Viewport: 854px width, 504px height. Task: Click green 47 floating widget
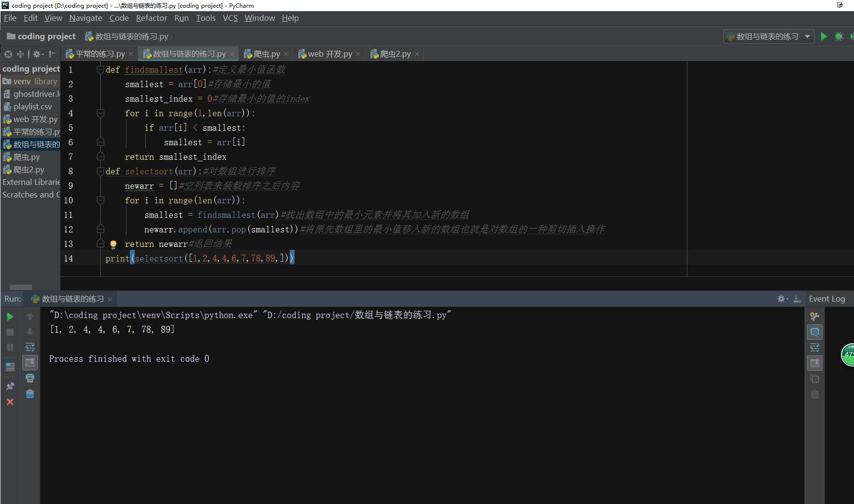pos(848,354)
